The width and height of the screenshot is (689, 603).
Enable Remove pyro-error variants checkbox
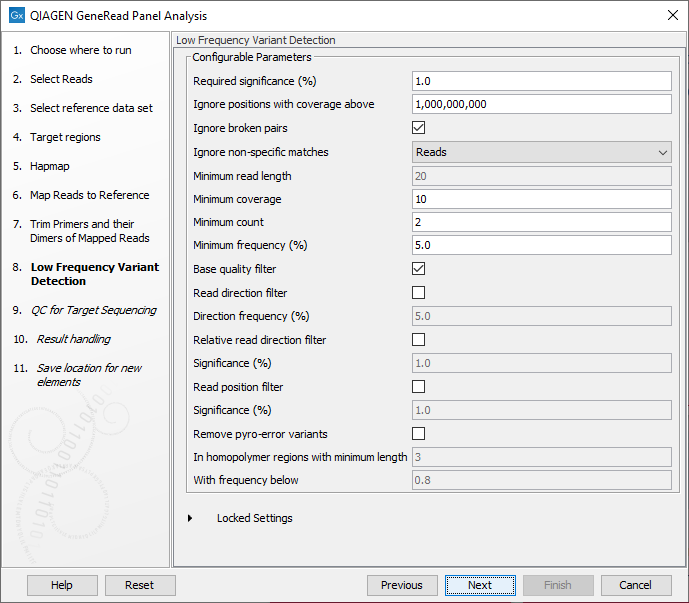418,434
